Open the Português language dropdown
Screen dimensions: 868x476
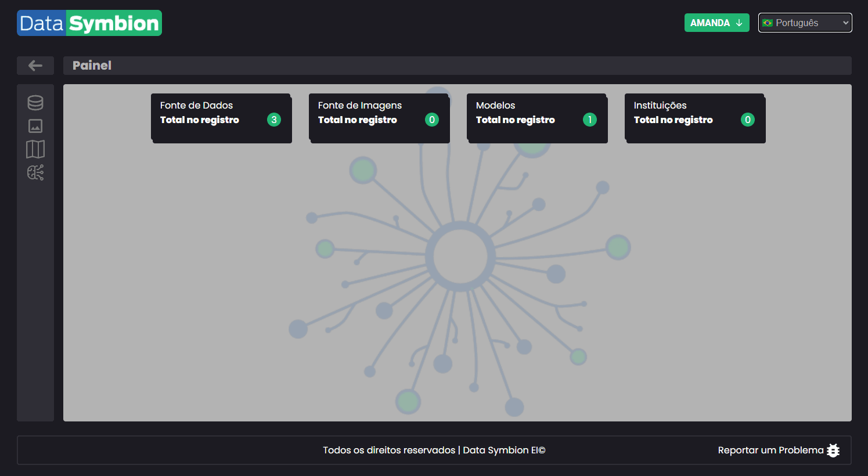pos(804,23)
